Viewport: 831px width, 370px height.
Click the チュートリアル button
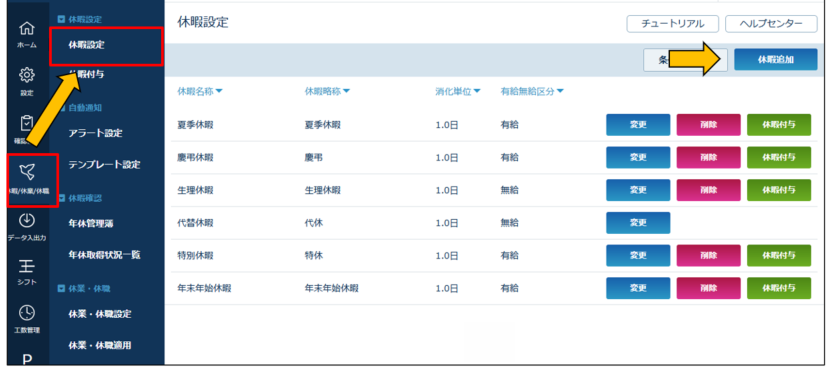tap(673, 24)
